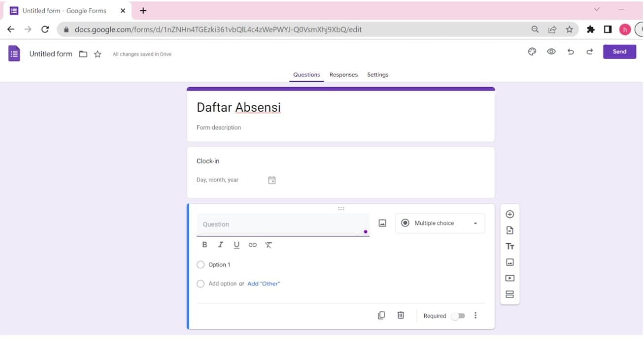The height and width of the screenshot is (342, 644).
Task: Click the Send button
Action: [619, 51]
